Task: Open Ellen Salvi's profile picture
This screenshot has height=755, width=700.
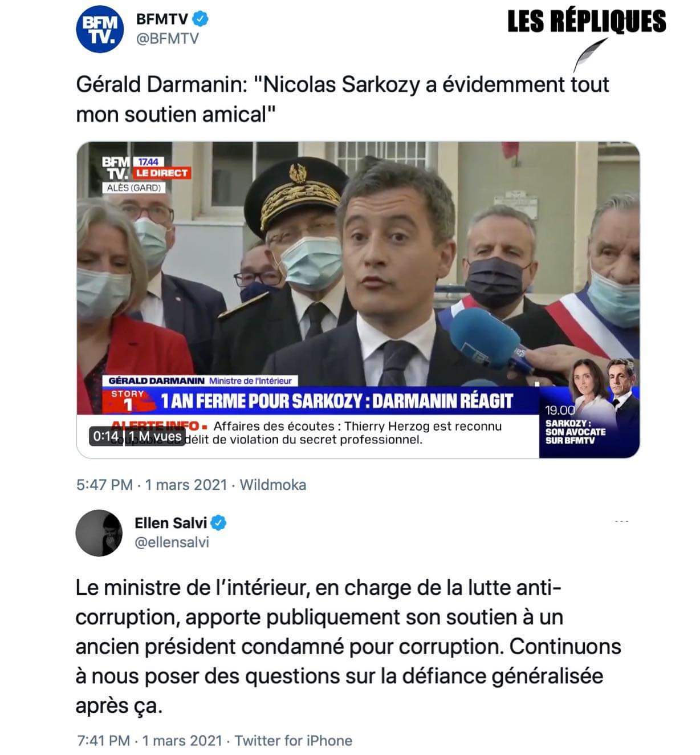Action: tap(99, 533)
